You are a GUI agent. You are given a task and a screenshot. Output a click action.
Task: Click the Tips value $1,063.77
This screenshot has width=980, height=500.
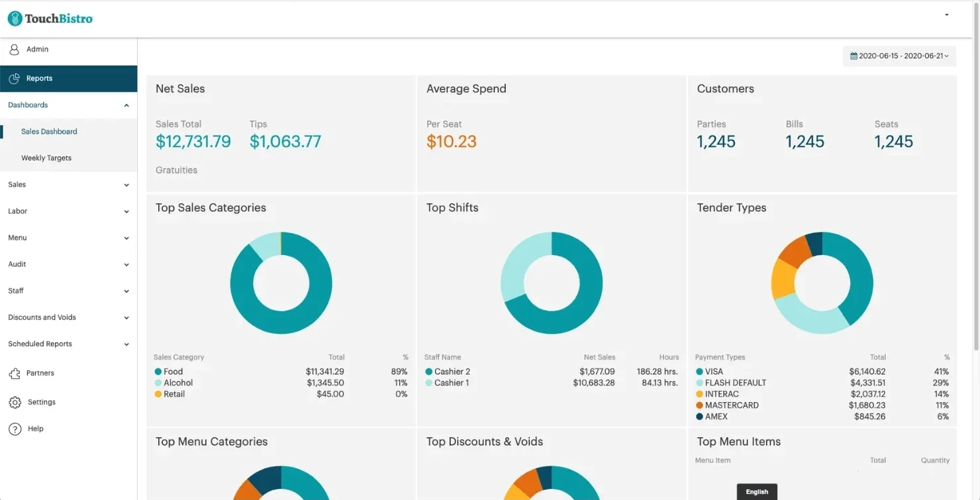click(x=285, y=142)
